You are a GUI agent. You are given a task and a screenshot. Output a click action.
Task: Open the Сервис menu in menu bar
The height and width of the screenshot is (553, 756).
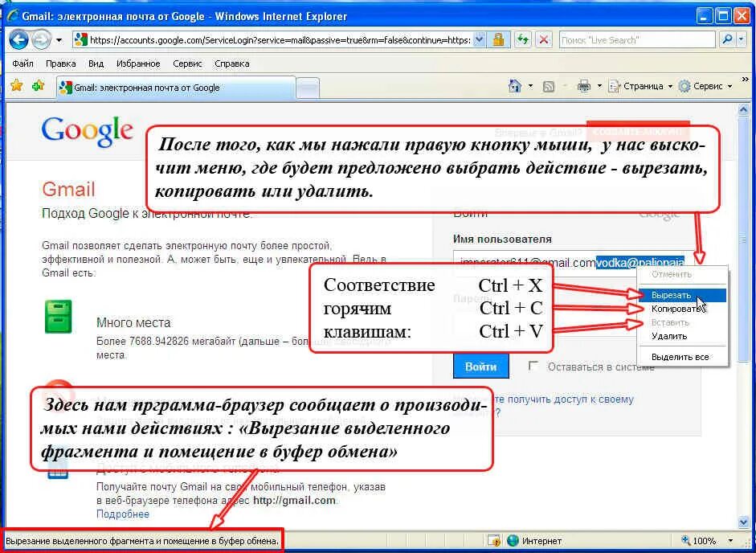[187, 63]
